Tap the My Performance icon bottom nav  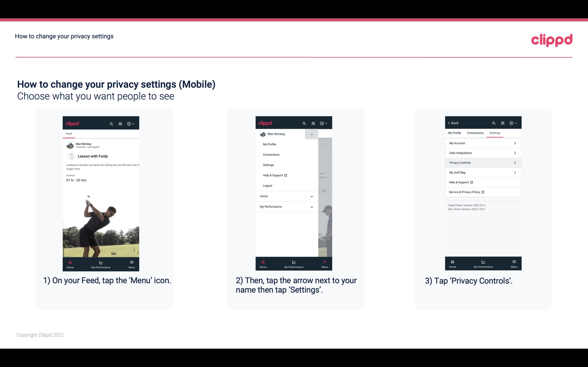pos(101,264)
